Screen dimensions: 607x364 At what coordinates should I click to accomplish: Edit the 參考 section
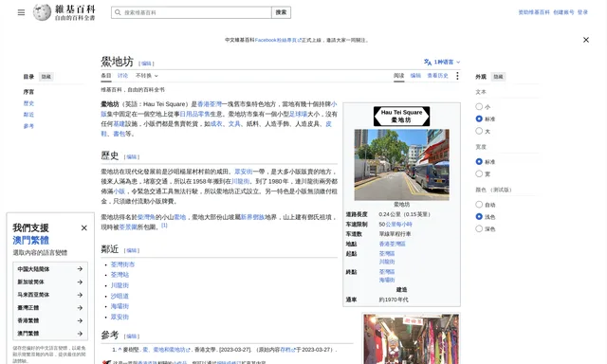point(132,337)
